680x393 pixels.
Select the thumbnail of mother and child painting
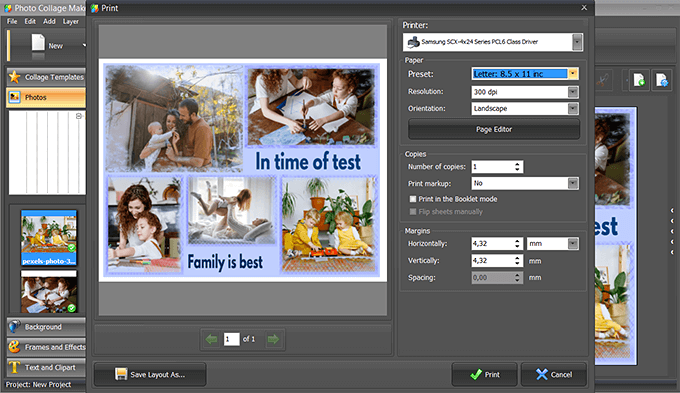[x=49, y=291]
